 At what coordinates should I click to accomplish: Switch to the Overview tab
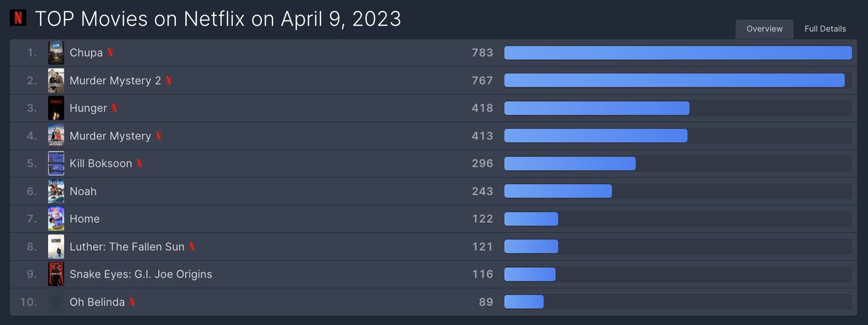(765, 29)
